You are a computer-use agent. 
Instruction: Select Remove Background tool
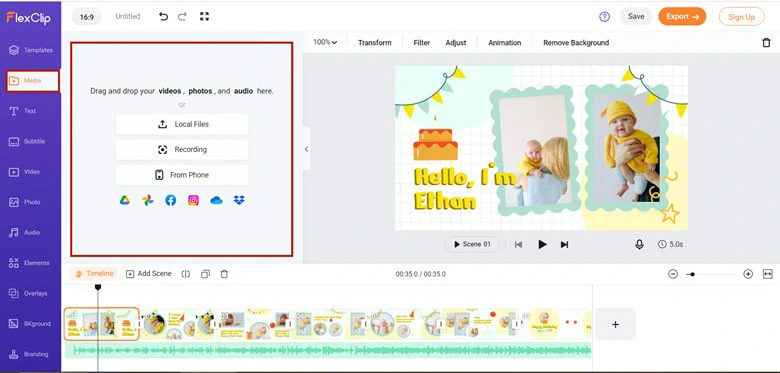[x=576, y=43]
